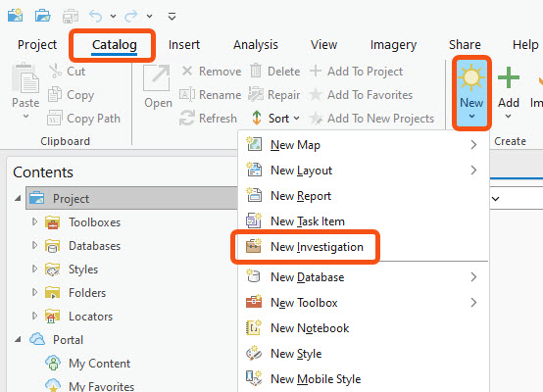Image resolution: width=543 pixels, height=392 pixels.
Task: Click the green Add plus icon
Action: pos(509,77)
